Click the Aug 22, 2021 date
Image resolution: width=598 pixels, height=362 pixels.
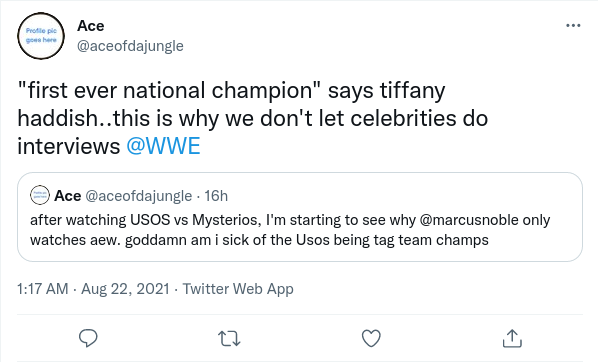click(x=125, y=289)
